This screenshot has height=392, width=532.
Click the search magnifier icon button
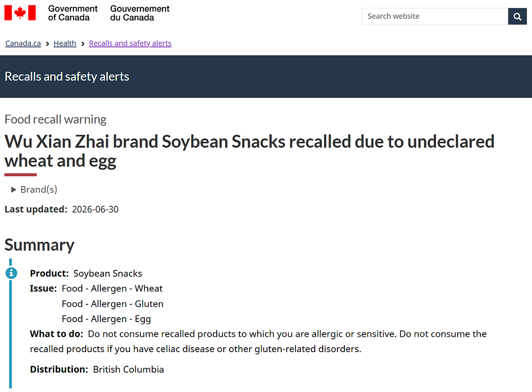(x=517, y=16)
